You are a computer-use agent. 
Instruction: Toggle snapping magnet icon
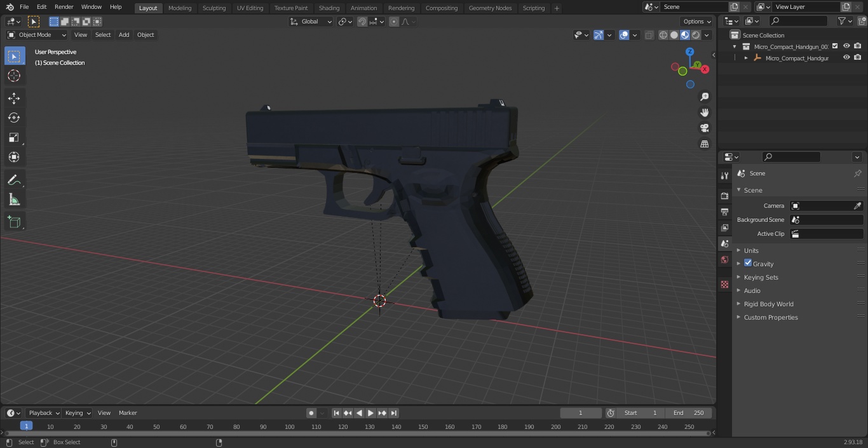point(362,22)
